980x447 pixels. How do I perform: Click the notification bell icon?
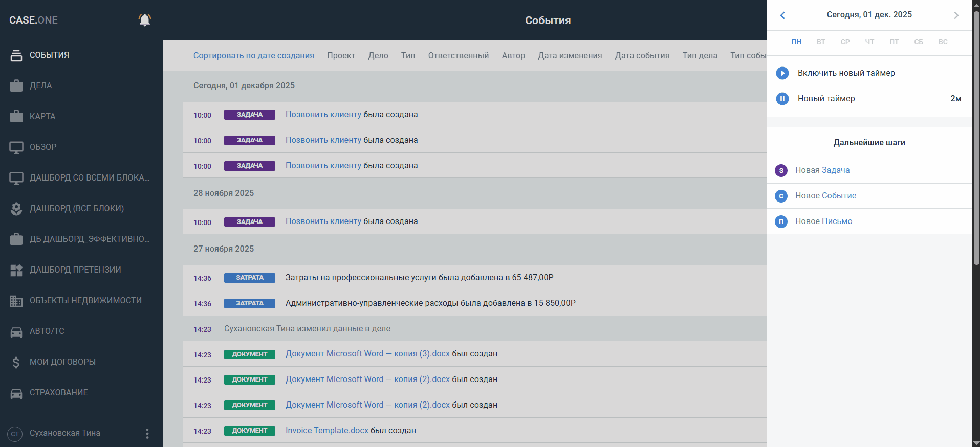[x=145, y=20]
